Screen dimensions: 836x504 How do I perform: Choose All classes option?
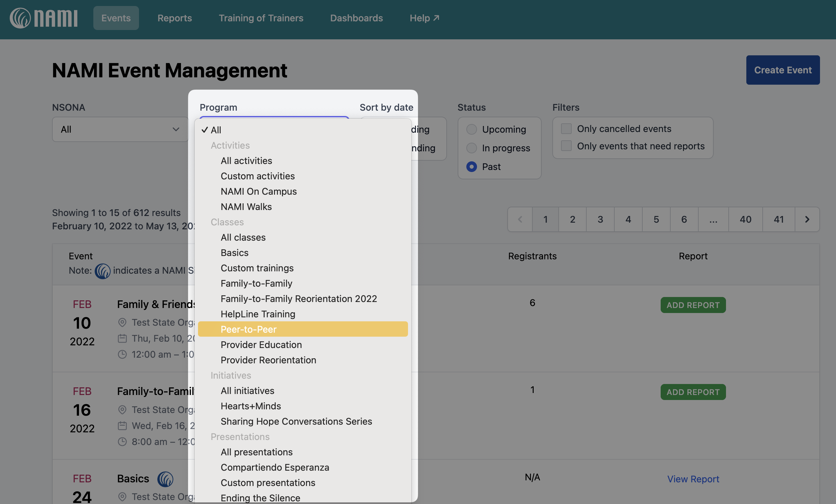coord(303,237)
